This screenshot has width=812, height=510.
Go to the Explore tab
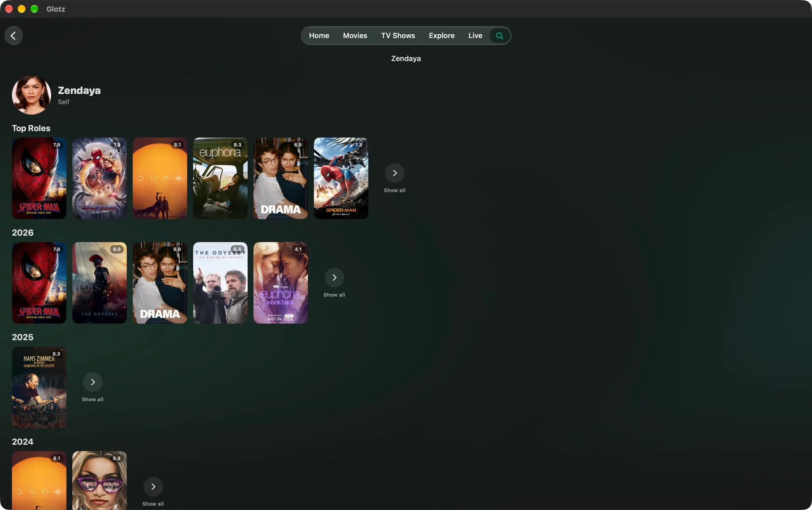[441, 36]
